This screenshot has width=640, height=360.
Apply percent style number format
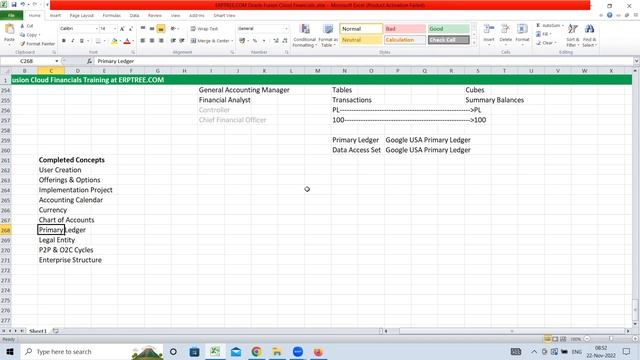pos(255,40)
